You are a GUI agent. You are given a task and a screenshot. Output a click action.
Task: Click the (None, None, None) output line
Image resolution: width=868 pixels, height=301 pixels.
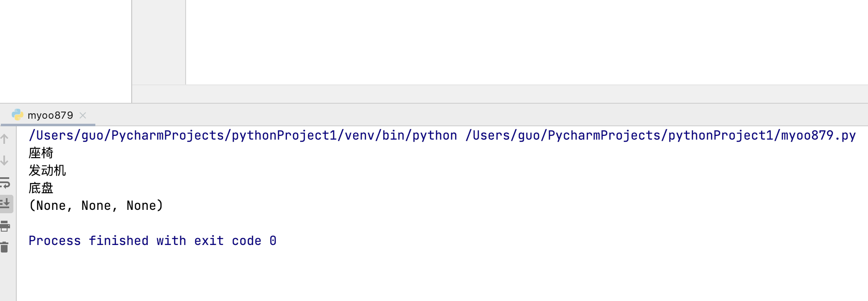(96, 206)
